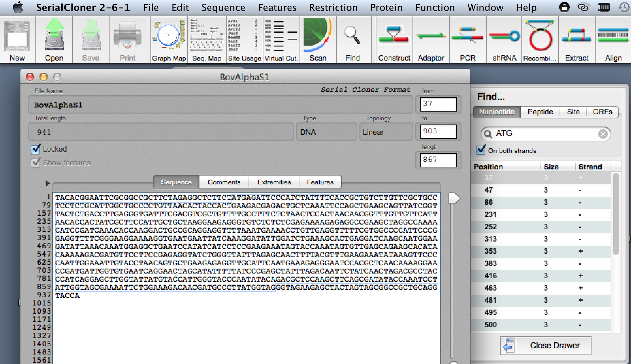Click the 'from' position field
631x364 pixels.
tap(438, 104)
